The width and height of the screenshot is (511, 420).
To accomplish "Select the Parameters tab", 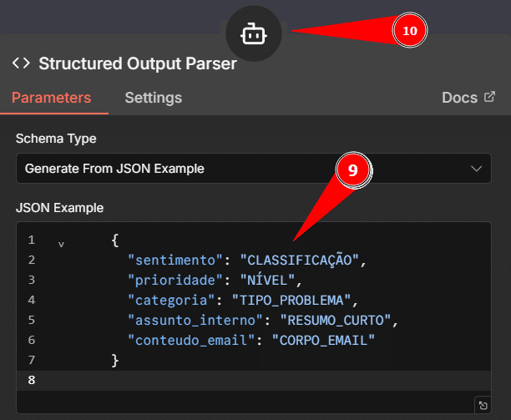I will click(52, 98).
